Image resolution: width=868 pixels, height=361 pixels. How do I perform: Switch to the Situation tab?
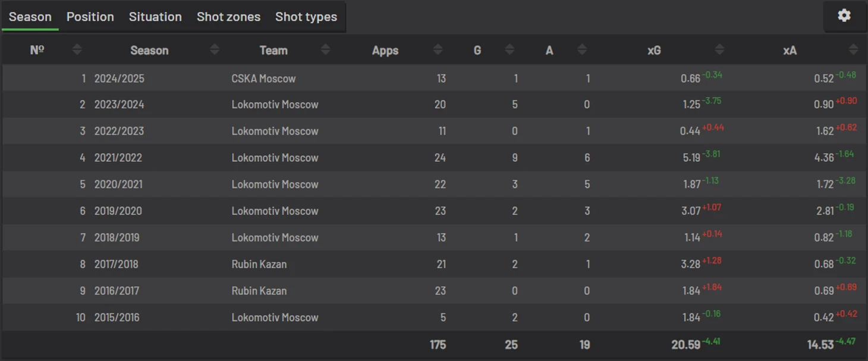click(155, 17)
